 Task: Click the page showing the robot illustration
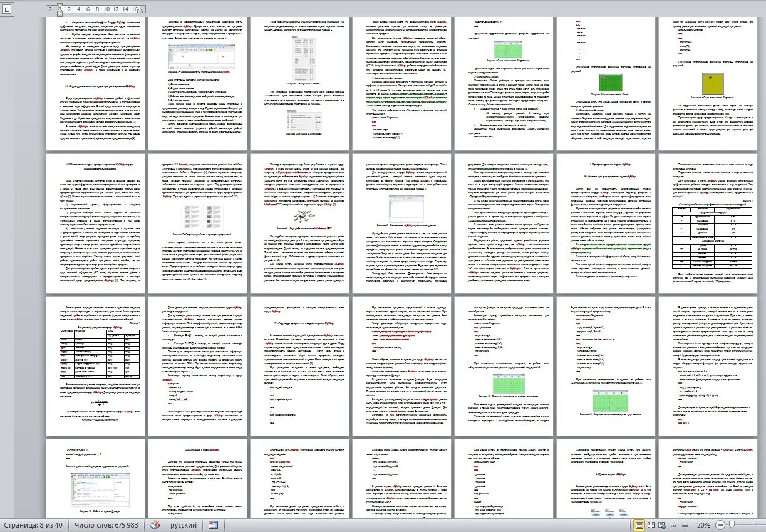pyautogui.click(x=300, y=222)
